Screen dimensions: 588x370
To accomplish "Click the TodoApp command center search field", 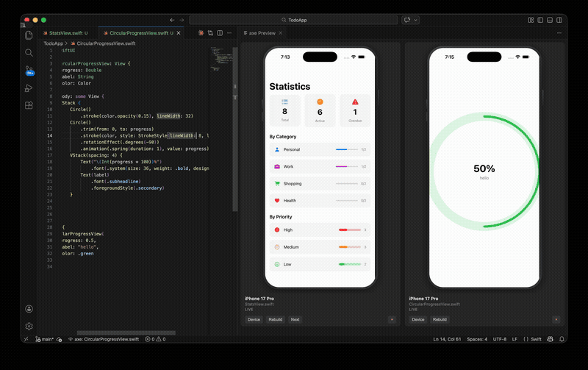I will [293, 20].
